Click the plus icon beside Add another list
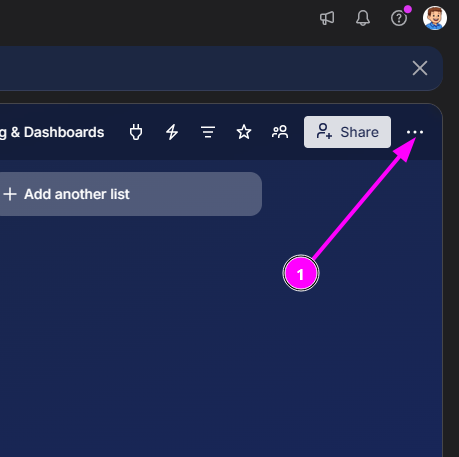This screenshot has width=459, height=457. point(10,194)
